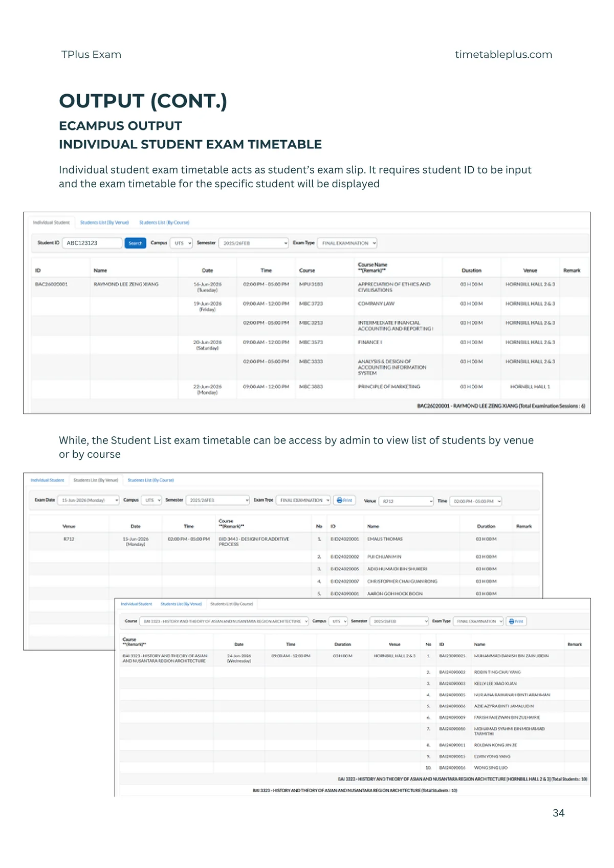Screen dimensions: 614x868
Task: Click the Search button next to Student ID
Action: click(x=136, y=243)
